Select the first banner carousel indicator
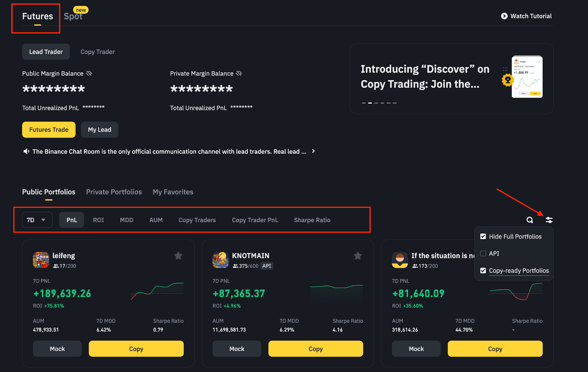Image resolution: width=588 pixels, height=372 pixels. [x=364, y=103]
